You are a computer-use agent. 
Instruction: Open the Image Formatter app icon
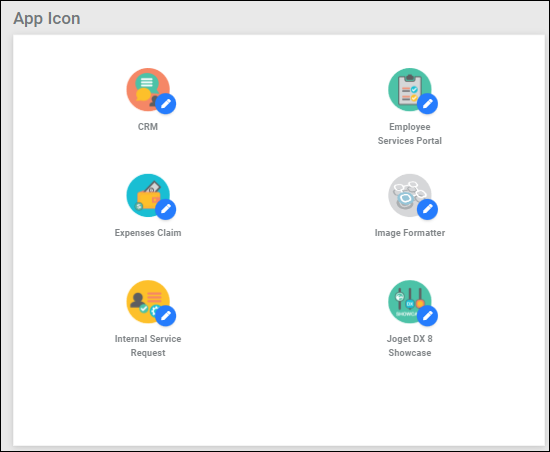[x=409, y=195]
